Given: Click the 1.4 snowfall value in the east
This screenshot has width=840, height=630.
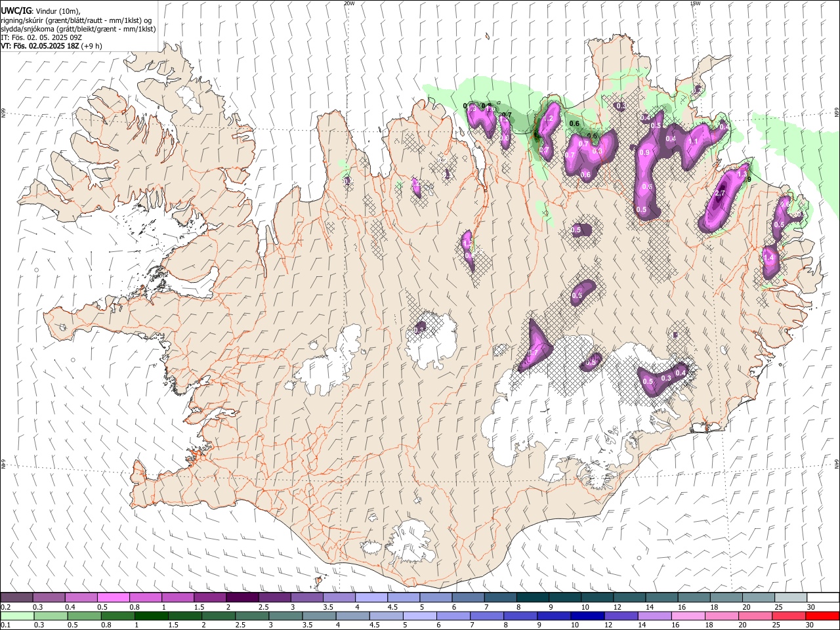Looking at the screenshot, I should (769, 259).
